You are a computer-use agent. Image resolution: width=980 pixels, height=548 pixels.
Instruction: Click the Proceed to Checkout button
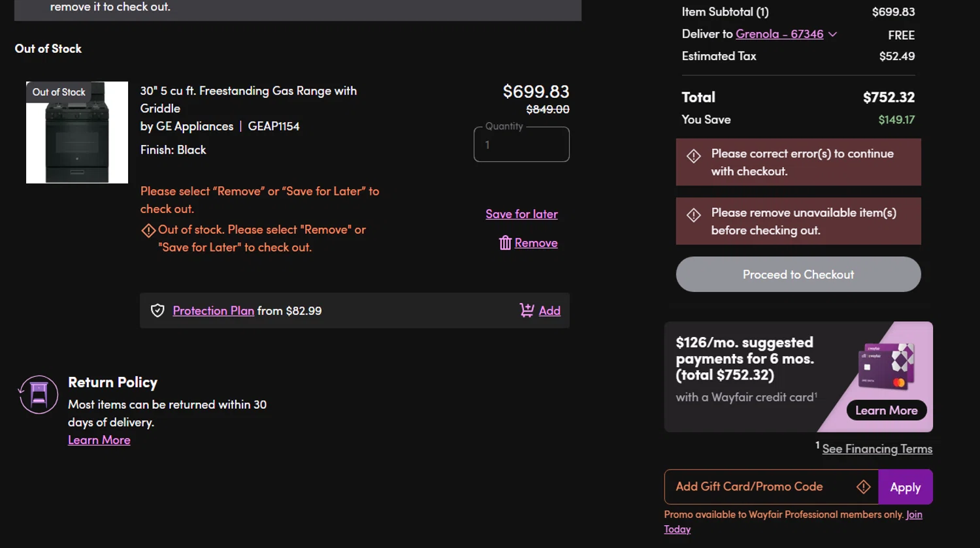tap(798, 274)
